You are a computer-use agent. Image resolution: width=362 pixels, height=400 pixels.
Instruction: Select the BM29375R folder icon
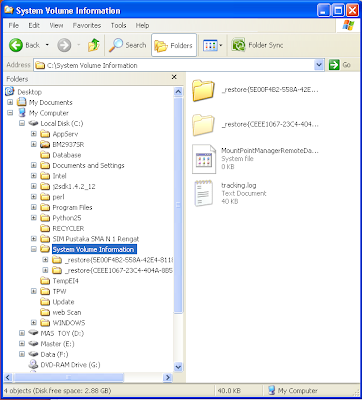pyautogui.click(x=45, y=144)
